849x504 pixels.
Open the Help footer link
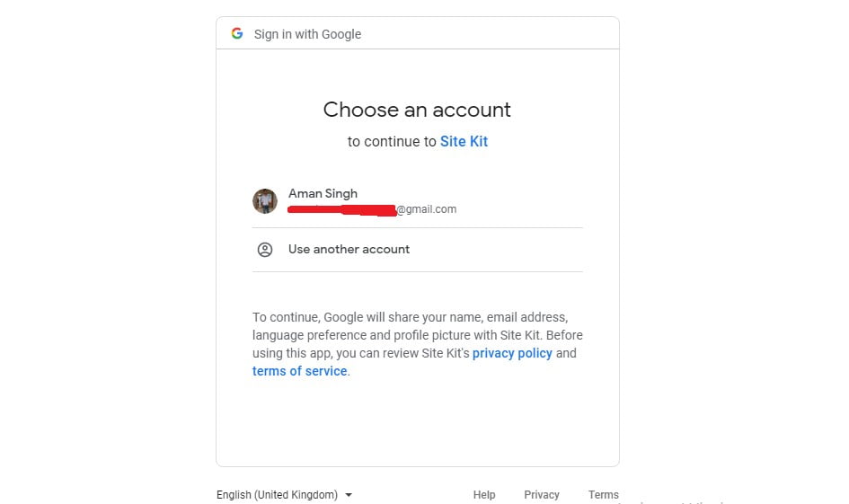tap(484, 495)
